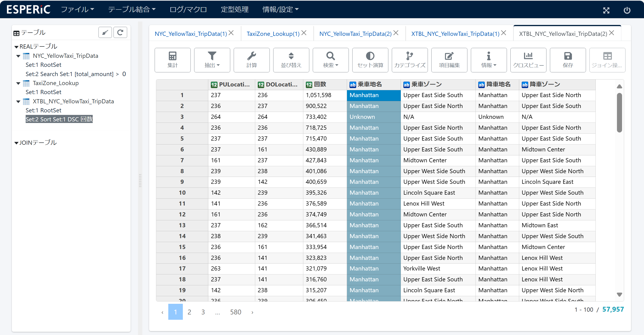Open the セット演算 tool
Screen dimensions: 644x335
click(370, 60)
